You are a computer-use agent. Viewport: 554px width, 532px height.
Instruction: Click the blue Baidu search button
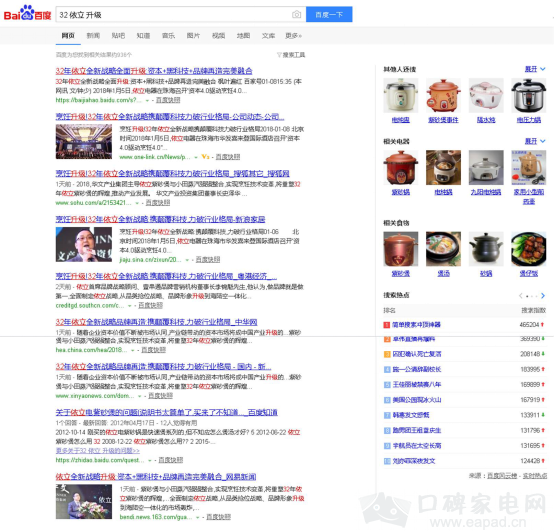pos(329,14)
